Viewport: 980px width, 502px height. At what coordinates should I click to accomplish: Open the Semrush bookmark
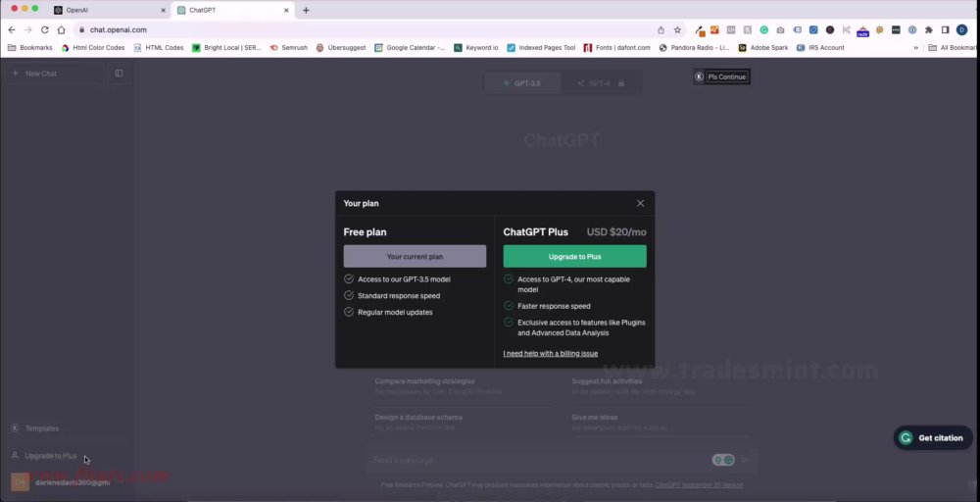point(288,47)
